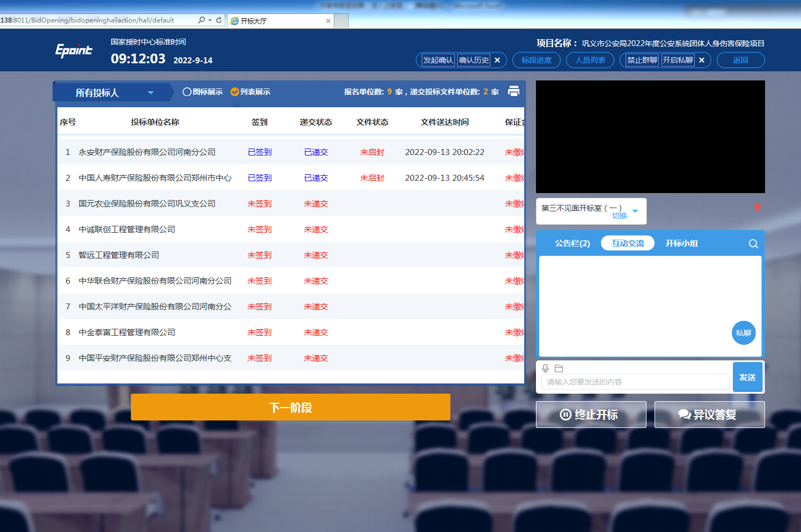Click 已递交 status for 中国人寿财产保险
The width and height of the screenshot is (801, 532).
[x=316, y=178]
